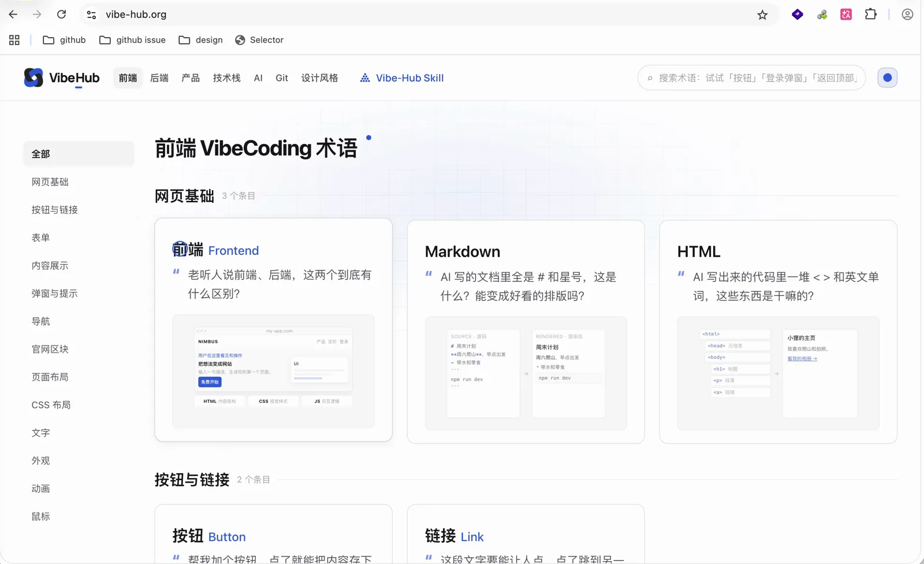Open the Selector bookmark
This screenshot has height=564, width=924.
(x=259, y=40)
